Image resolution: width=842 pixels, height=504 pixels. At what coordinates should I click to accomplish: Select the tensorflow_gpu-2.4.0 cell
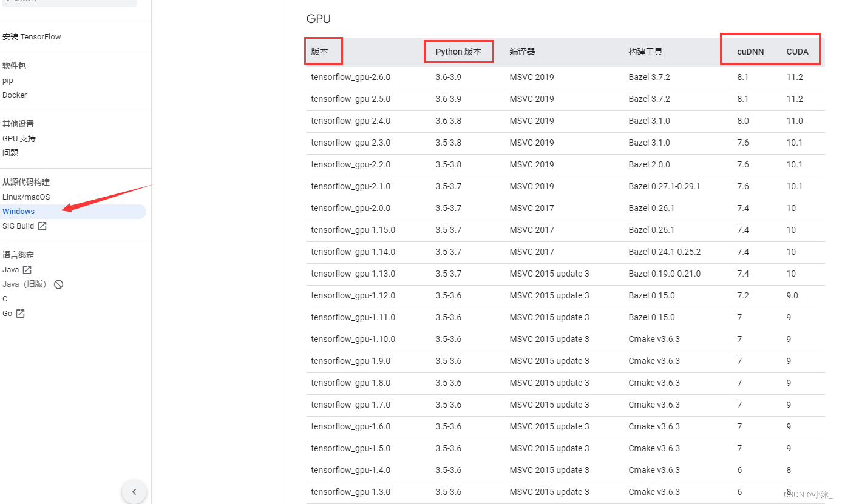coord(351,121)
